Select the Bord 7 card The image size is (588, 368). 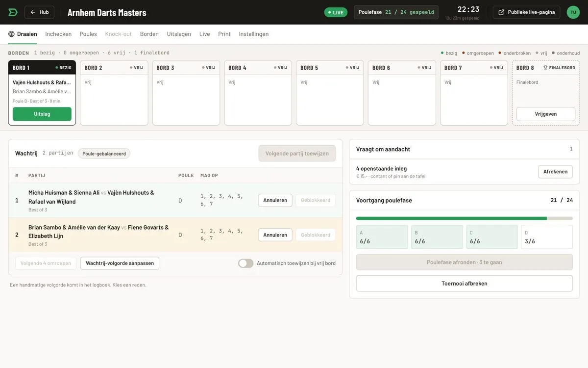(x=474, y=93)
